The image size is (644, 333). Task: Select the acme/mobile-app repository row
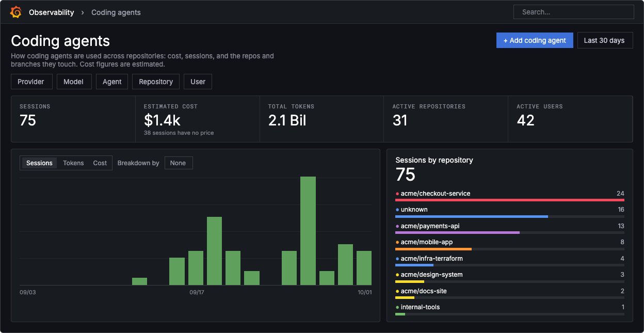510,244
